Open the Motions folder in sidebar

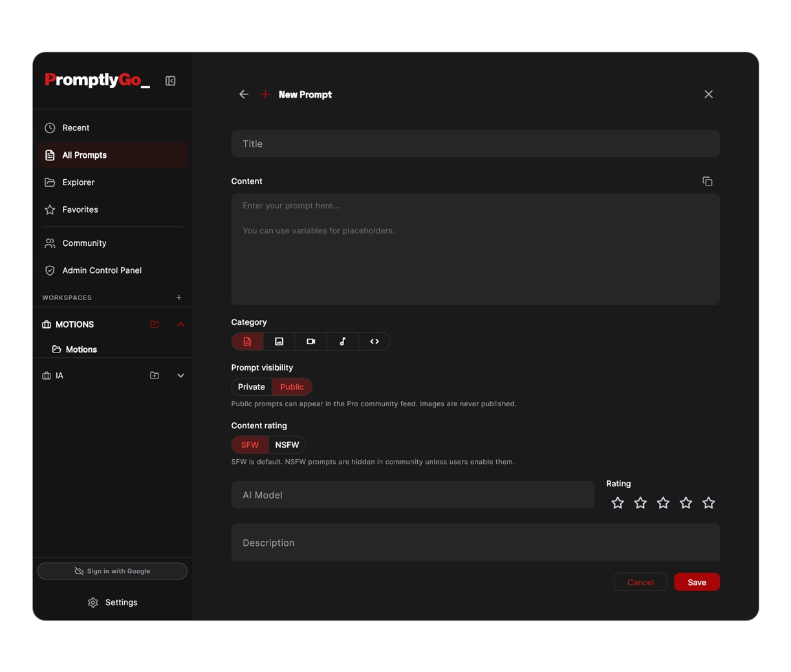[x=81, y=349]
